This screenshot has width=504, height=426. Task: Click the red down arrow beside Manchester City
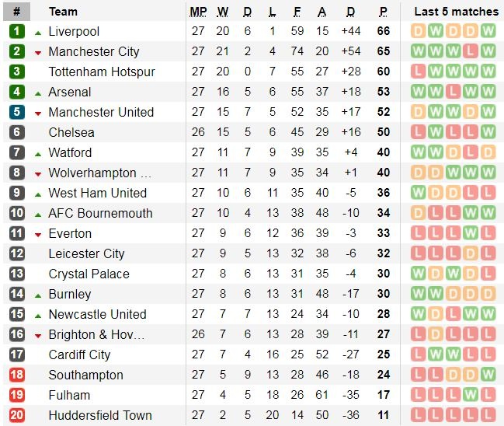[x=38, y=52]
